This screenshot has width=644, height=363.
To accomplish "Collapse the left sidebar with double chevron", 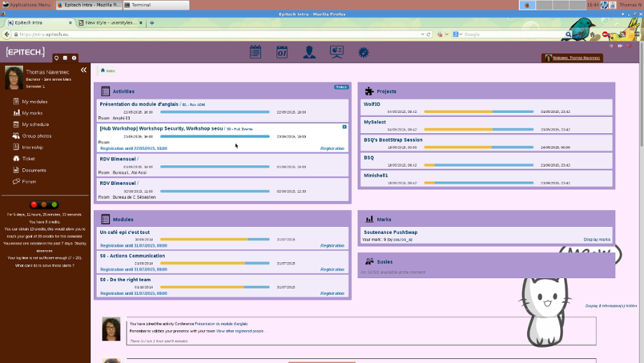I will click(83, 70).
